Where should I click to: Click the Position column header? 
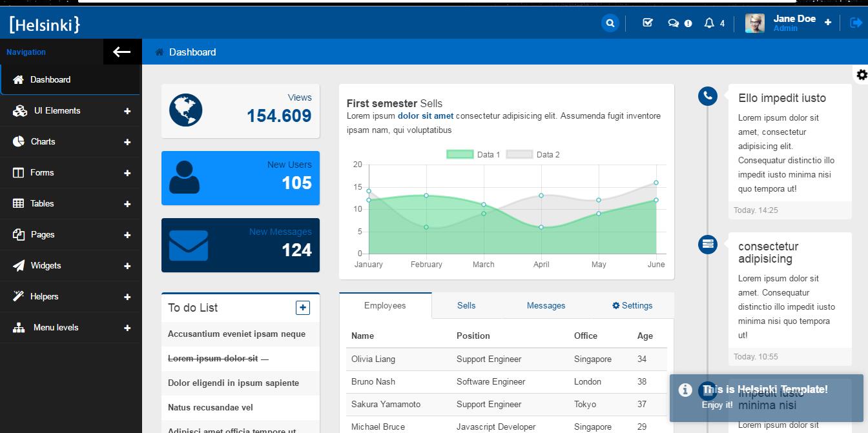point(473,336)
